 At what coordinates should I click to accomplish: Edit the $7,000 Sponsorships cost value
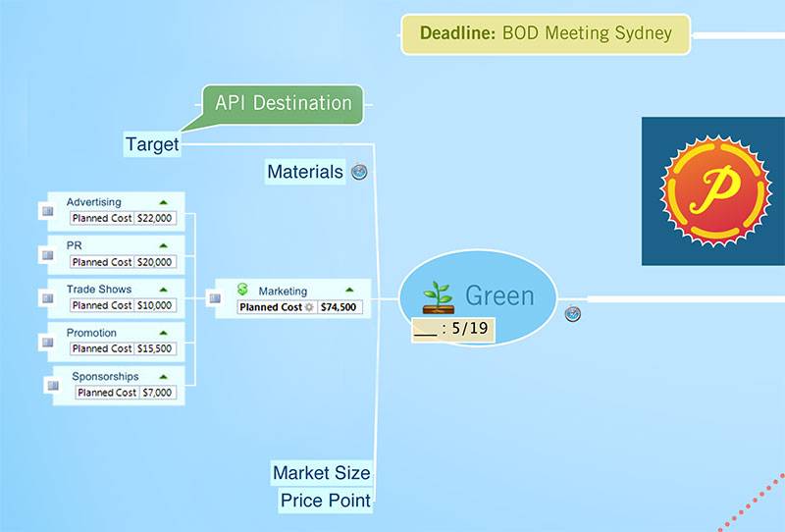(x=157, y=393)
